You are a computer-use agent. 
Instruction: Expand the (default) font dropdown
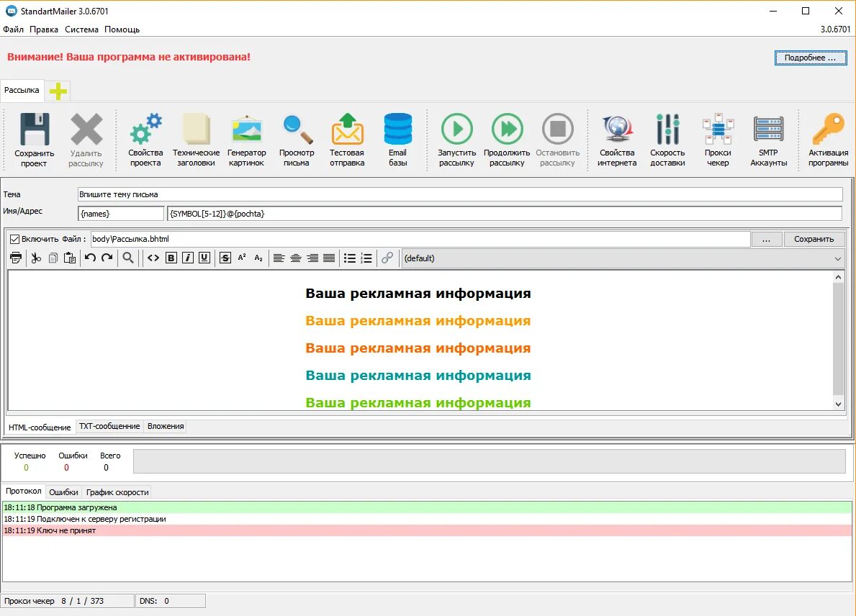click(837, 258)
